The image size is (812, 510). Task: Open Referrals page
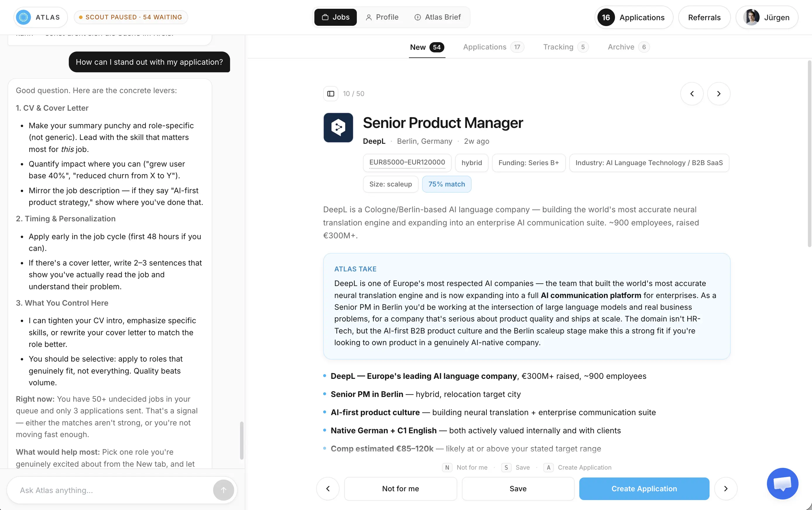[x=704, y=17]
